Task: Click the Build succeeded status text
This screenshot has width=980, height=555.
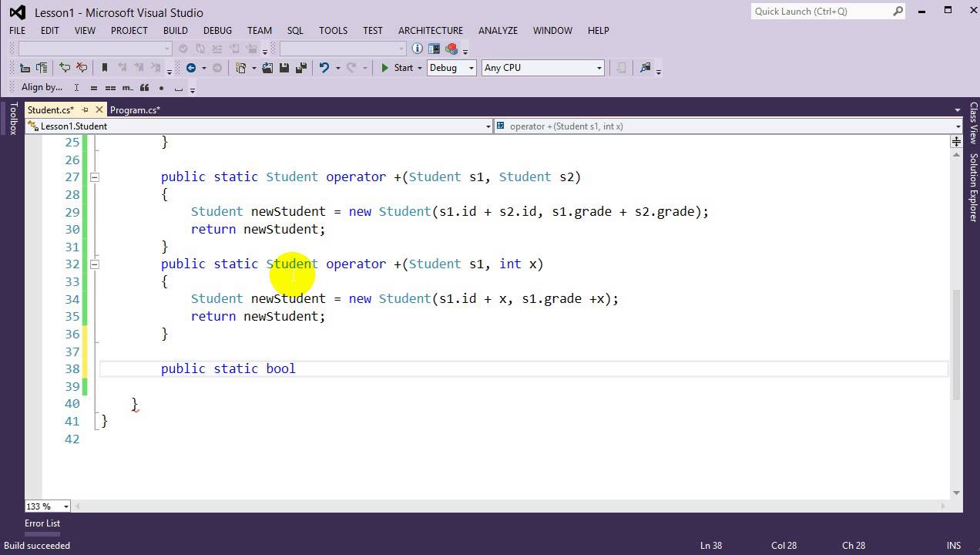Action: [x=37, y=545]
